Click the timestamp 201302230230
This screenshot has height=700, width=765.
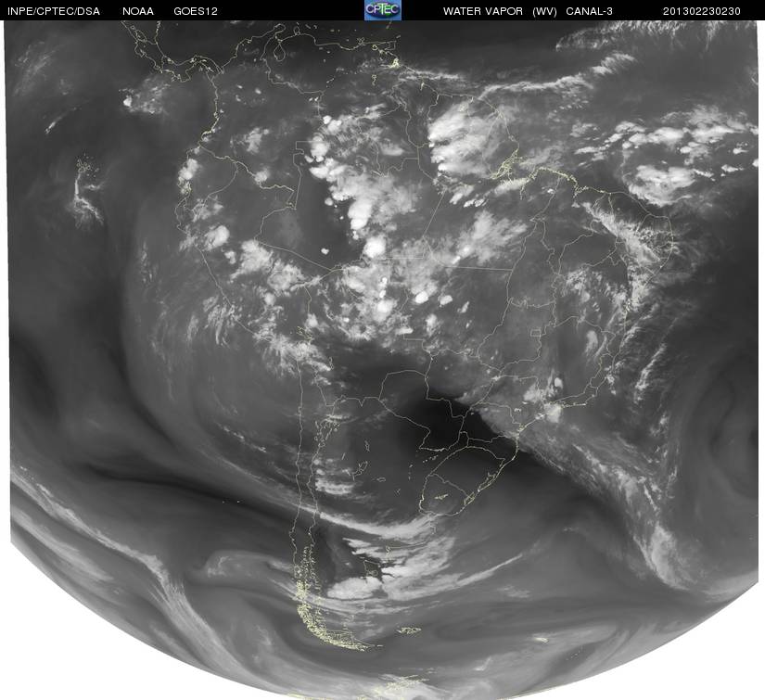click(702, 11)
